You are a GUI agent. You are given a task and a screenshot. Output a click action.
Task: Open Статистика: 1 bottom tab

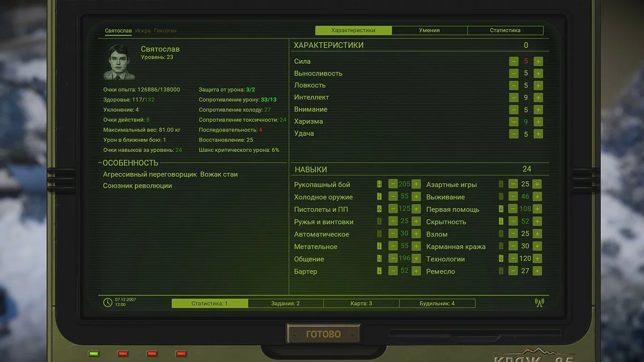[x=210, y=304]
